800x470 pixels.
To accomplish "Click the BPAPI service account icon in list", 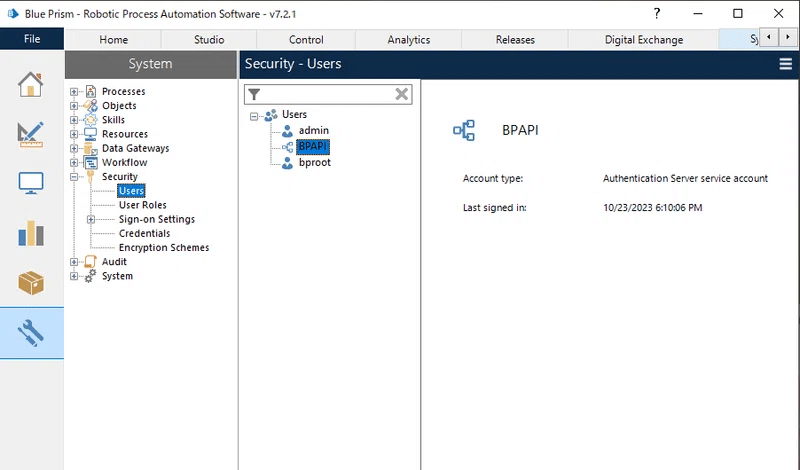I will pos(287,147).
